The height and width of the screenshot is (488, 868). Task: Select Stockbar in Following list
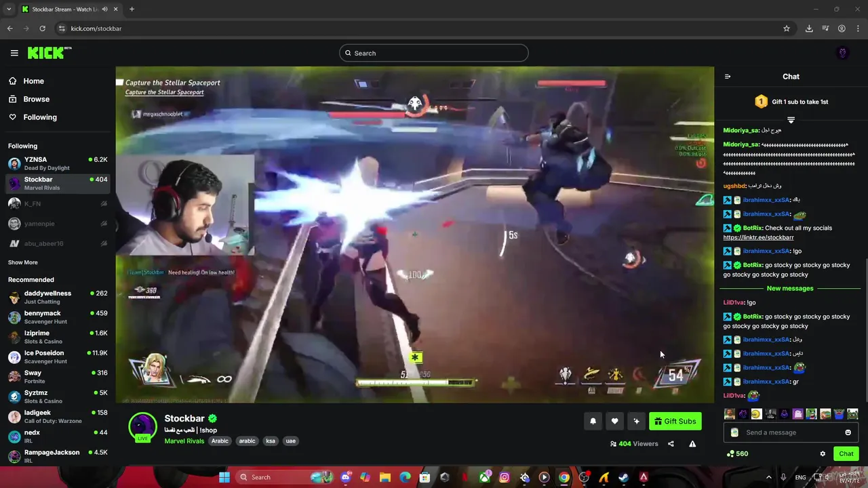[58, 184]
